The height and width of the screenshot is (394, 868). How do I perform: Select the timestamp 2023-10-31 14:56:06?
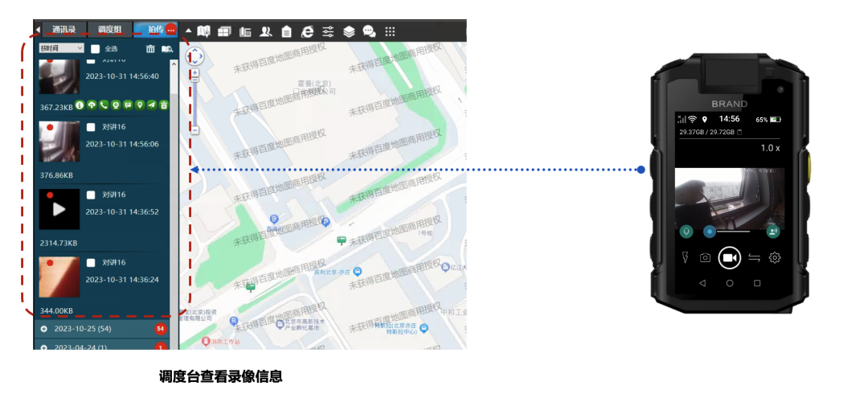coord(122,143)
